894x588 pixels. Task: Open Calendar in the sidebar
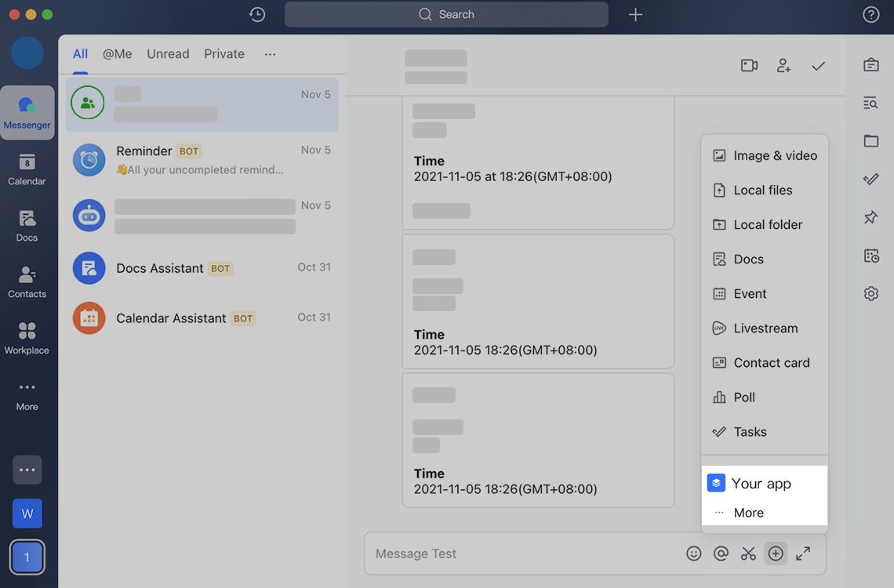(x=27, y=169)
